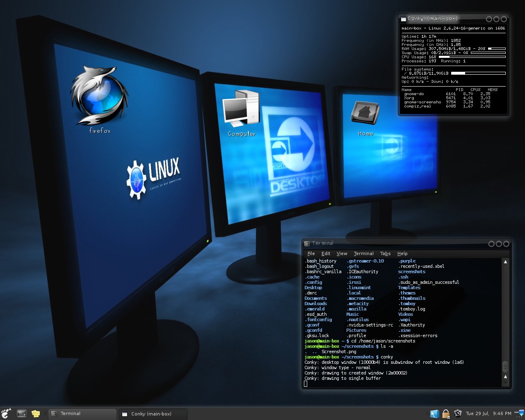Click Terminal scrollbar up arrow at top
525x420 pixels.
click(505, 262)
